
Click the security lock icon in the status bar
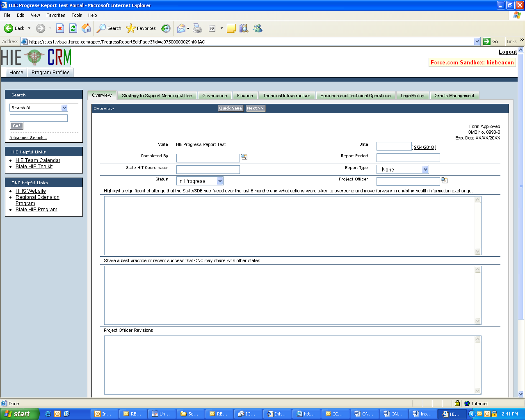[457, 403]
